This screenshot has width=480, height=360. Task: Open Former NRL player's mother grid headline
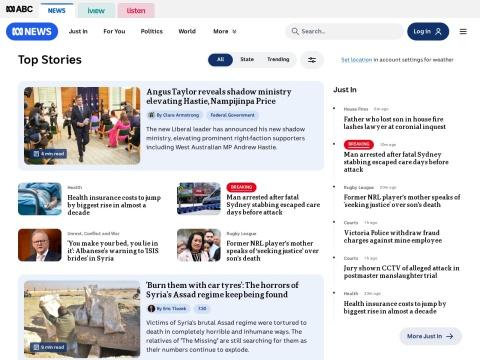point(272,251)
